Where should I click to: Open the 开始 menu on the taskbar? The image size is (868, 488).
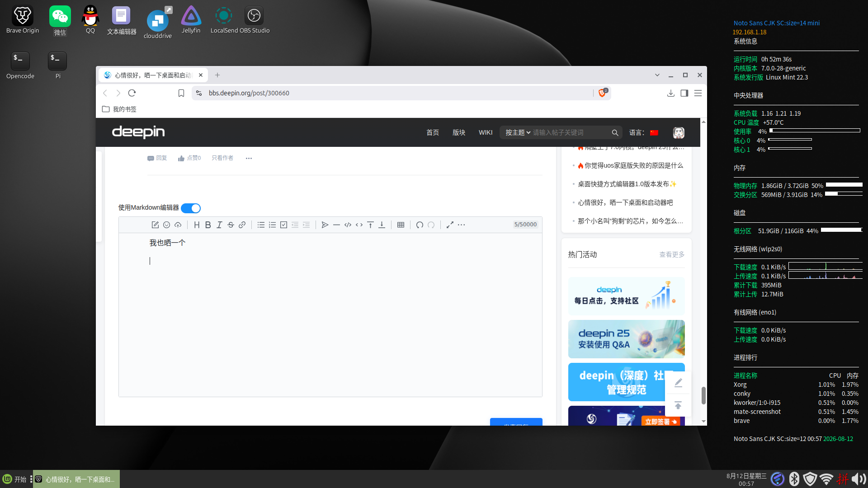(15, 479)
